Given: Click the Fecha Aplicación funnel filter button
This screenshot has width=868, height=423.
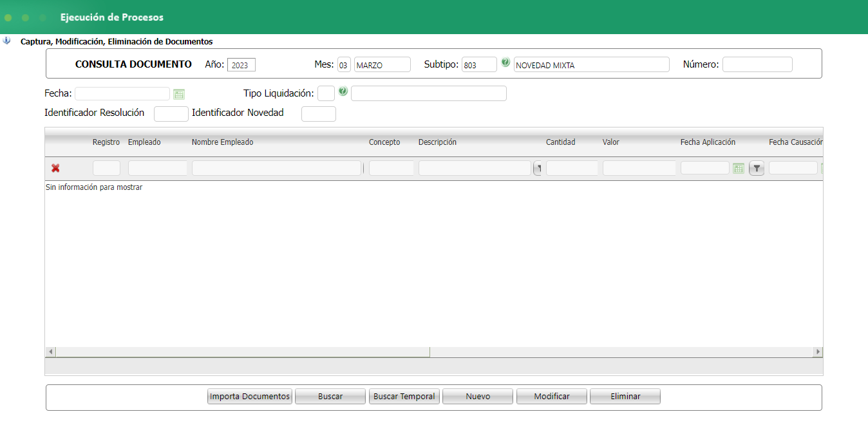Looking at the screenshot, I should [x=757, y=169].
